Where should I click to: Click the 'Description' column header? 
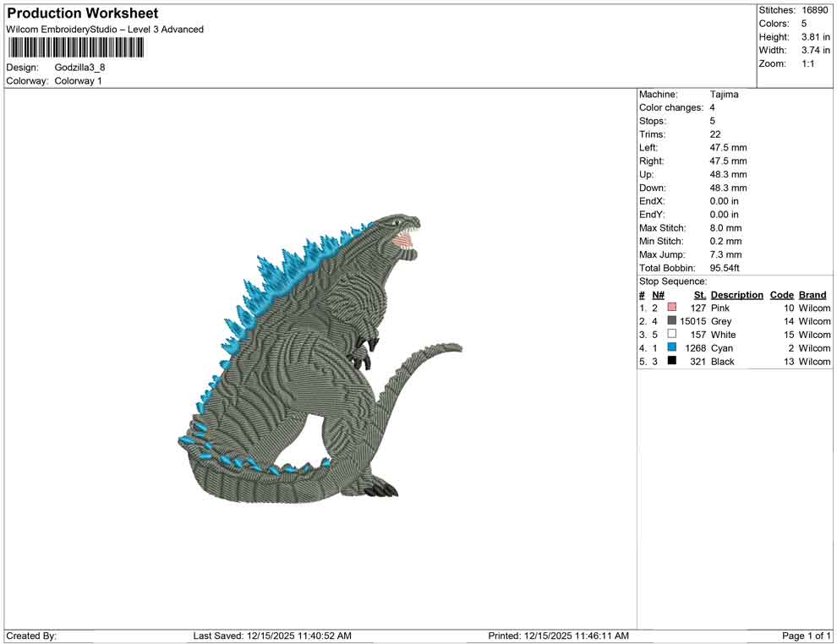click(736, 295)
